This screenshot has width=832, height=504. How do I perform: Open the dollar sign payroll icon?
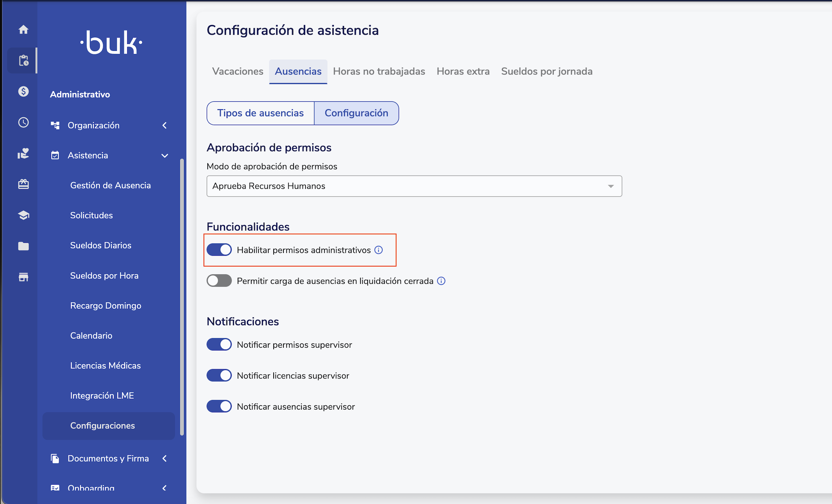click(x=23, y=91)
